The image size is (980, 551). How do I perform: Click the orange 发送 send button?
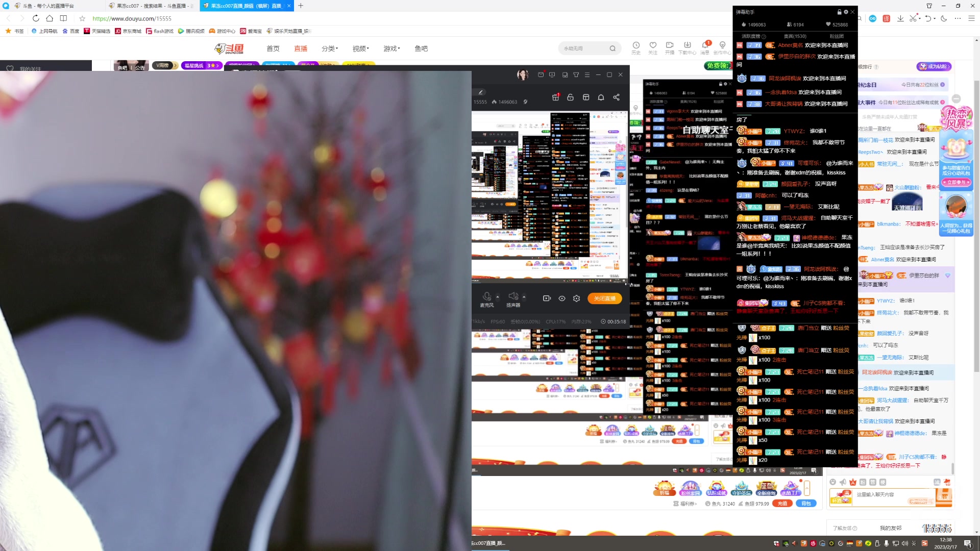click(944, 497)
